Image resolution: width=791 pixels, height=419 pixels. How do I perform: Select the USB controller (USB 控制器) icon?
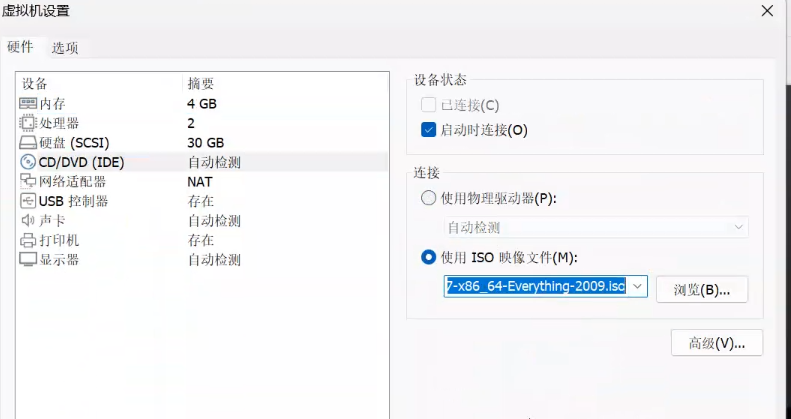28,201
